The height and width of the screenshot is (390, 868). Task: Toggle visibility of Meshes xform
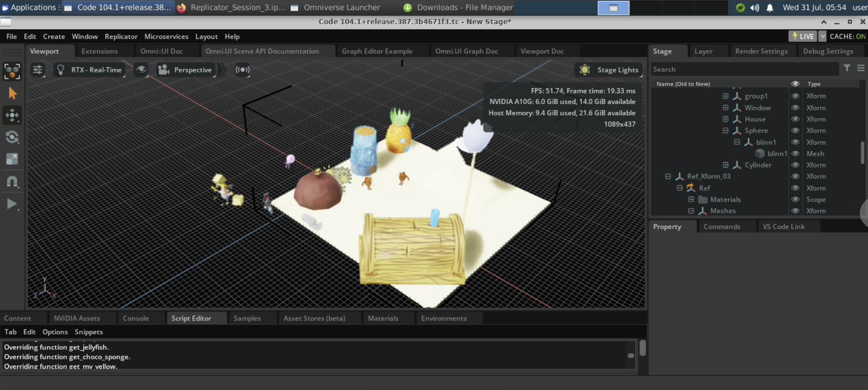(x=795, y=210)
